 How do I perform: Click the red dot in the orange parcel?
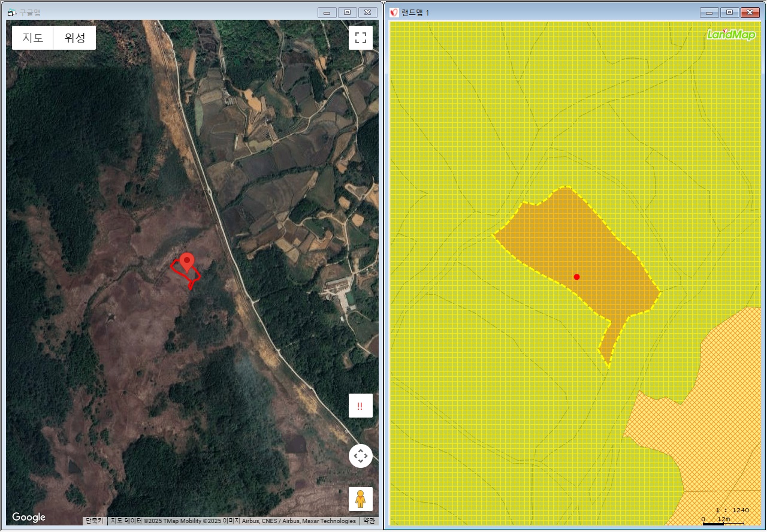(x=576, y=277)
